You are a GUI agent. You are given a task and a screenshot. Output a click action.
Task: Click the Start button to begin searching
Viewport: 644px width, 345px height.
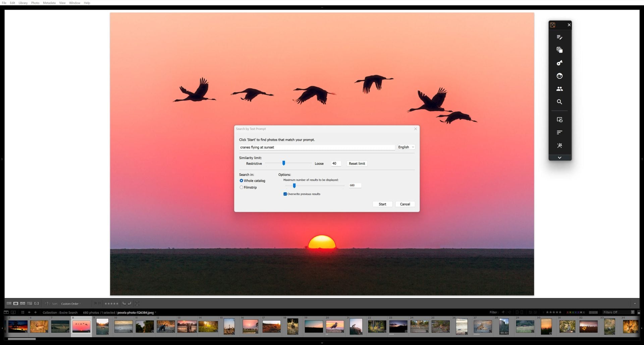[x=382, y=204]
